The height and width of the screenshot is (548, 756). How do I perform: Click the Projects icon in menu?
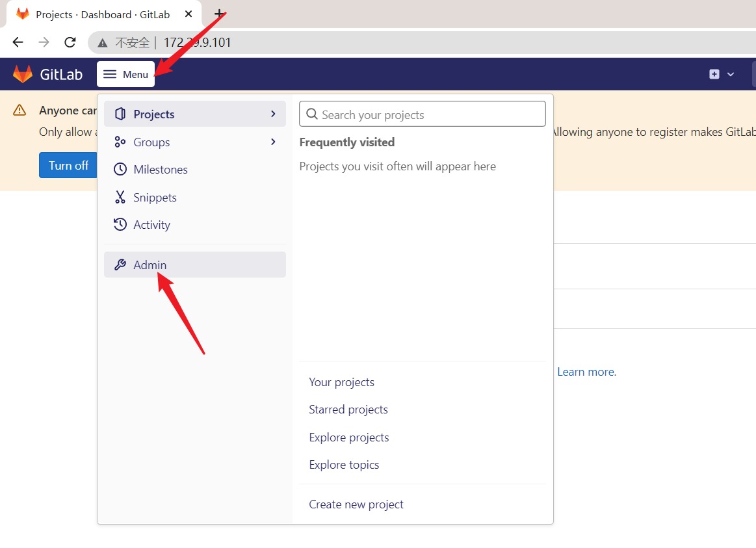click(120, 114)
